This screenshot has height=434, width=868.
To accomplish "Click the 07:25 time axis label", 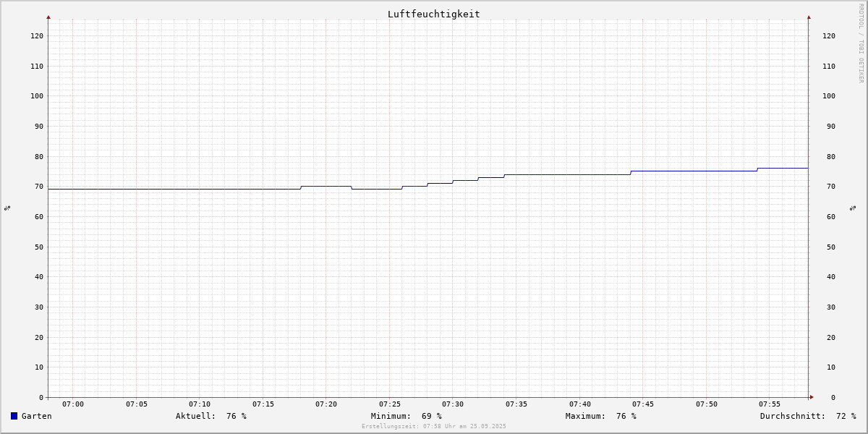I will 390,404.
